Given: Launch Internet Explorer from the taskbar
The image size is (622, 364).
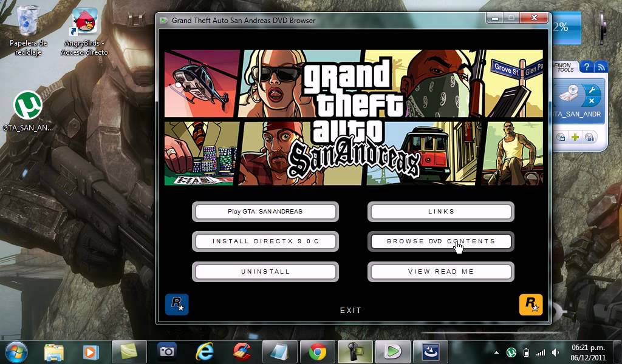Looking at the screenshot, I should 204,352.
